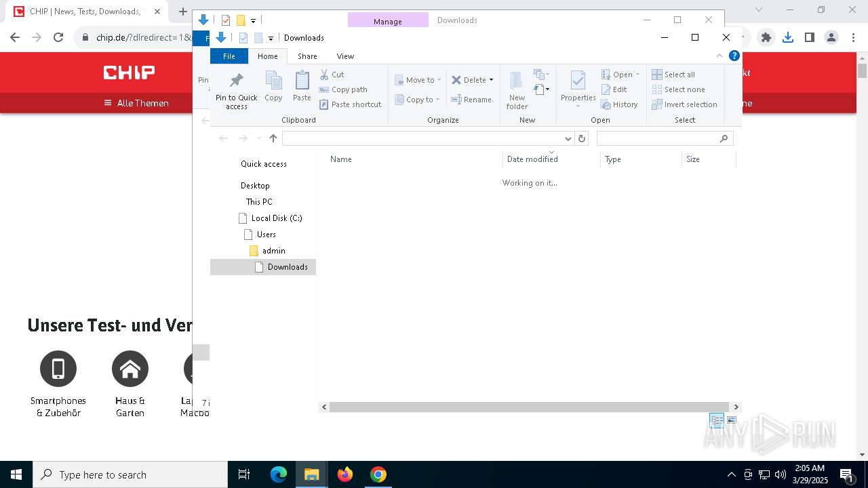The height and width of the screenshot is (488, 868).
Task: Click the History ribbon button
Action: tap(619, 104)
